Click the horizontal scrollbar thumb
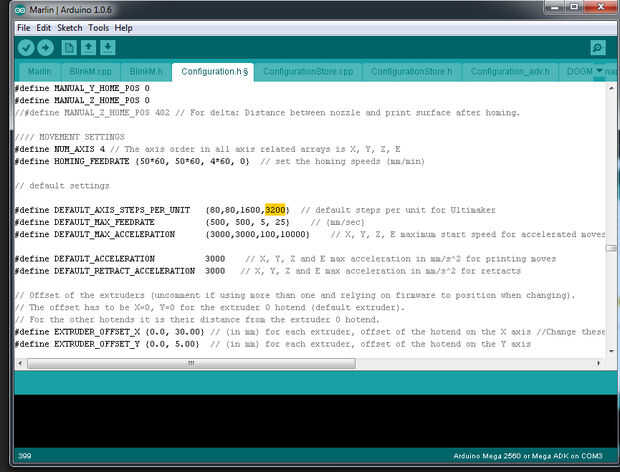620x472 pixels. 191,363
